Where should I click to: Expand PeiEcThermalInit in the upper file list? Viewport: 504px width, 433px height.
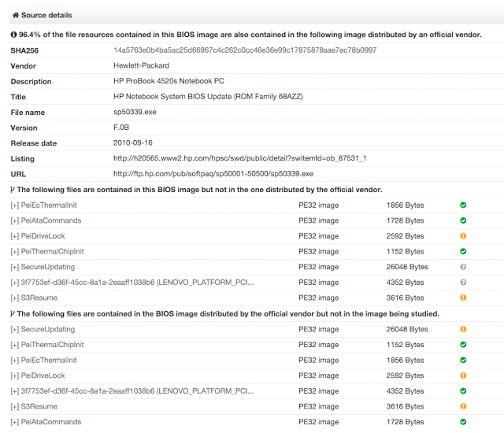[x=14, y=205]
